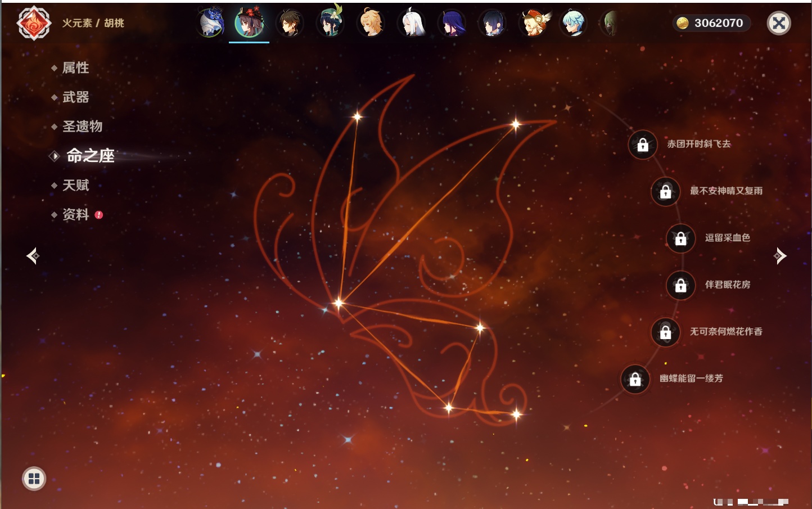Select the white-haired character portrait
The width and height of the screenshot is (812, 509).
point(412,24)
